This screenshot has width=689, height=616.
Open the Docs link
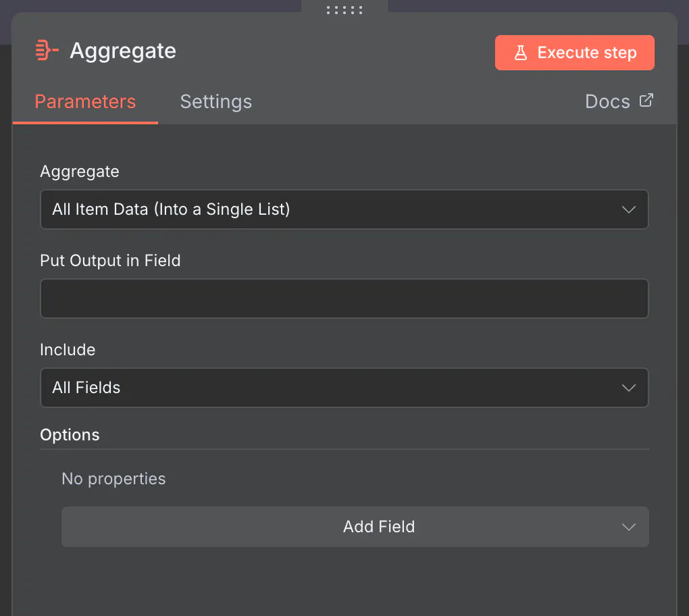(x=608, y=101)
